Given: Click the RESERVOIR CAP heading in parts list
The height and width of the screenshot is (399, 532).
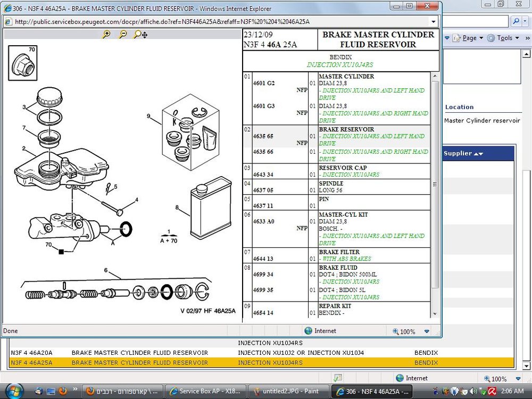Looking at the screenshot, I should point(343,168).
